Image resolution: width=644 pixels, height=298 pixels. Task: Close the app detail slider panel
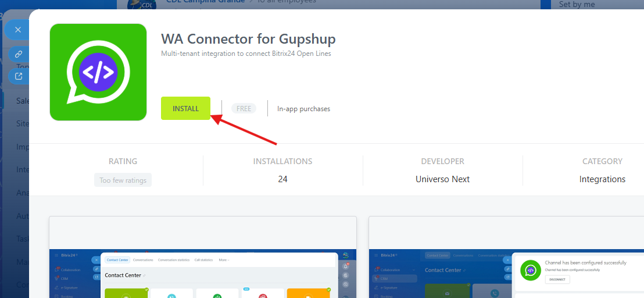(x=17, y=30)
